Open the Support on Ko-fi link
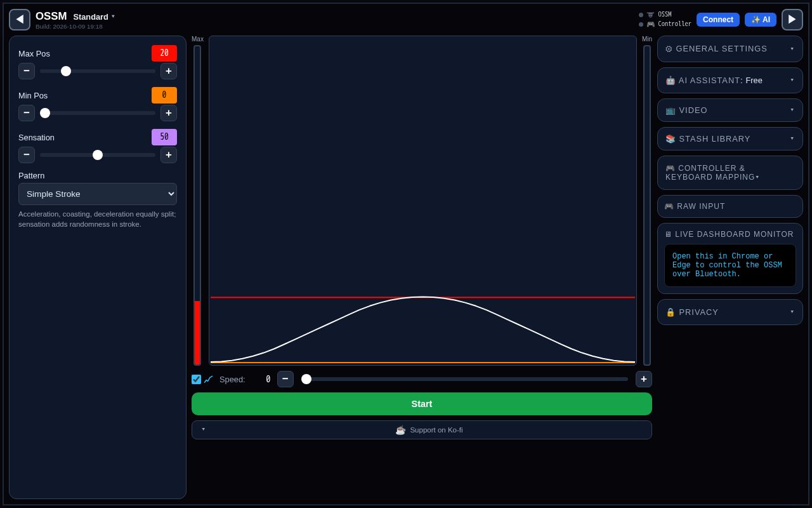 click(x=429, y=430)
